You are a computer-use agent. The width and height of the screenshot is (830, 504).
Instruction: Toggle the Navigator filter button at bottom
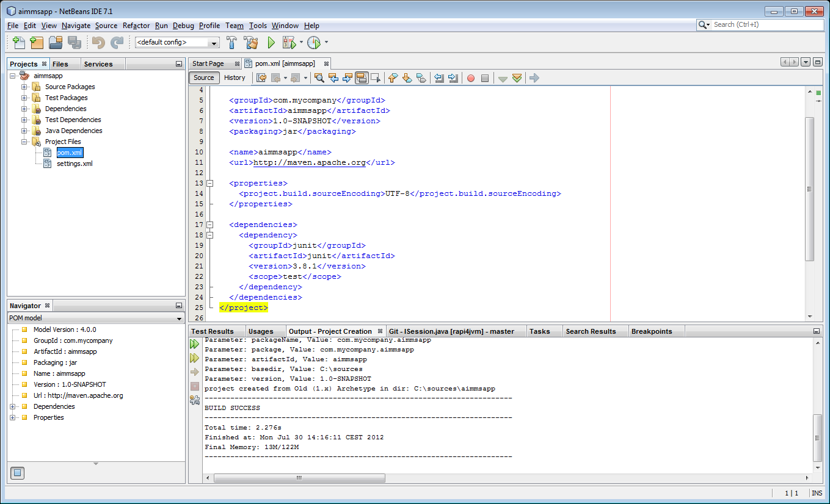[x=18, y=472]
